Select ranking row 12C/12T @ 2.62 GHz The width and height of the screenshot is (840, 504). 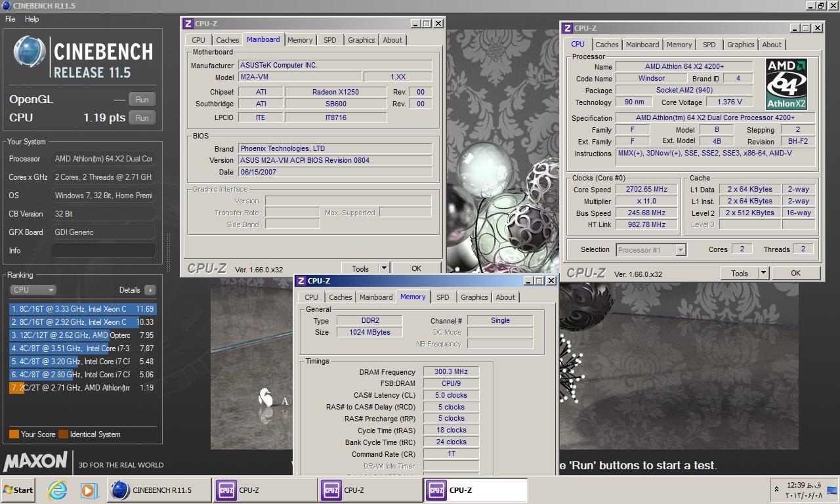click(83, 335)
